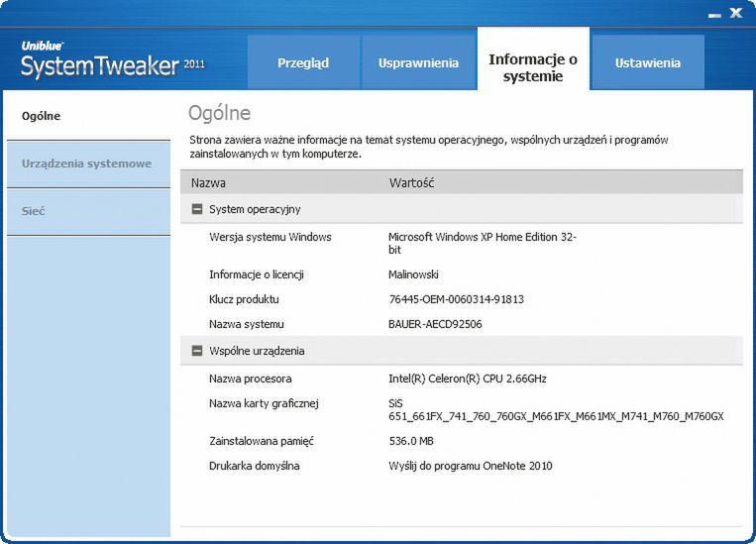Click the Malinowski licence value
Image resolution: width=756 pixels, height=544 pixels.
[x=413, y=274]
